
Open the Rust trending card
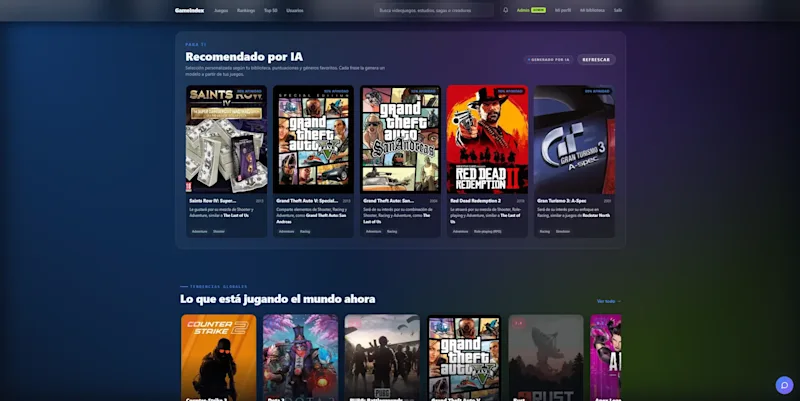point(546,358)
